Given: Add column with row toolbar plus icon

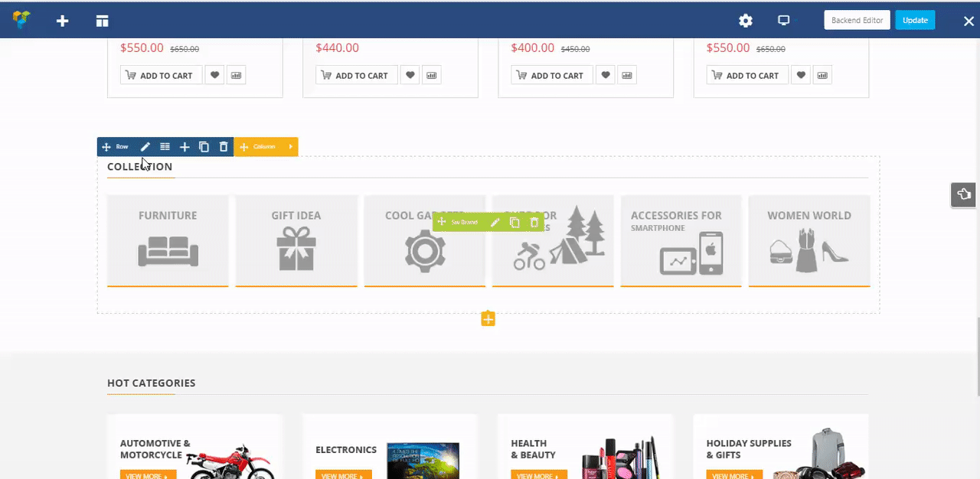Looking at the screenshot, I should [x=185, y=147].
